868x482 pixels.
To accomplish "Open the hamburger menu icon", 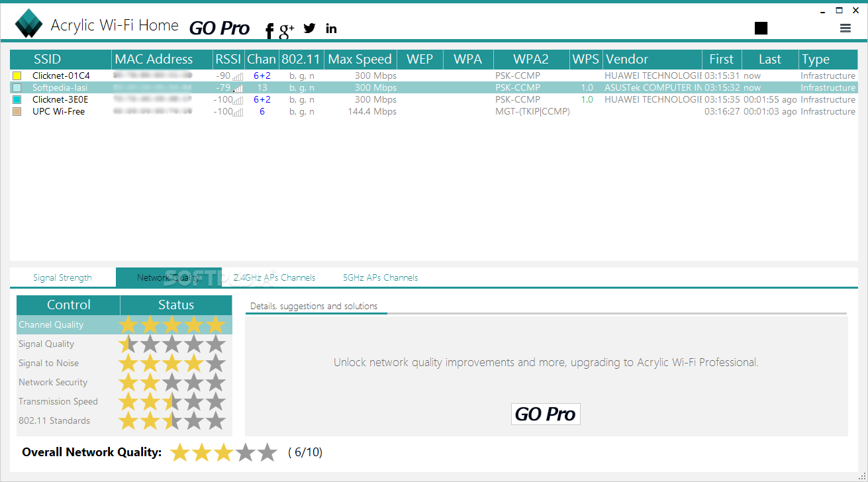I will pyautogui.click(x=845, y=28).
